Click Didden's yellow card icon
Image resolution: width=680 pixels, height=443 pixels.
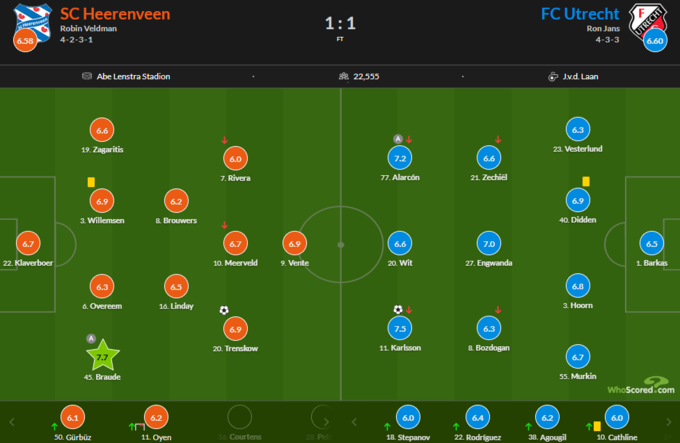pyautogui.click(x=585, y=181)
